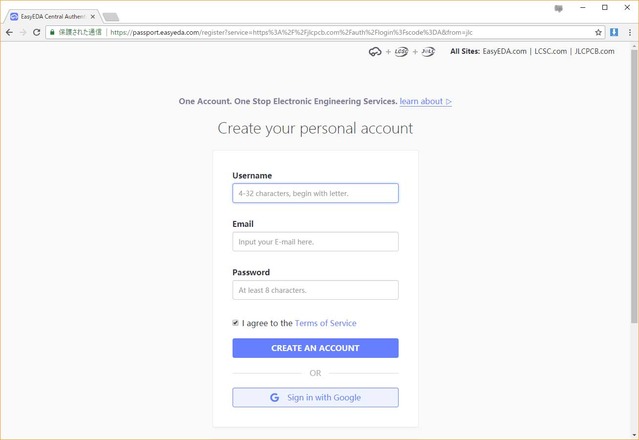Image resolution: width=639 pixels, height=440 pixels.
Task: Close the EasyEDA browser tab
Action: click(x=93, y=17)
